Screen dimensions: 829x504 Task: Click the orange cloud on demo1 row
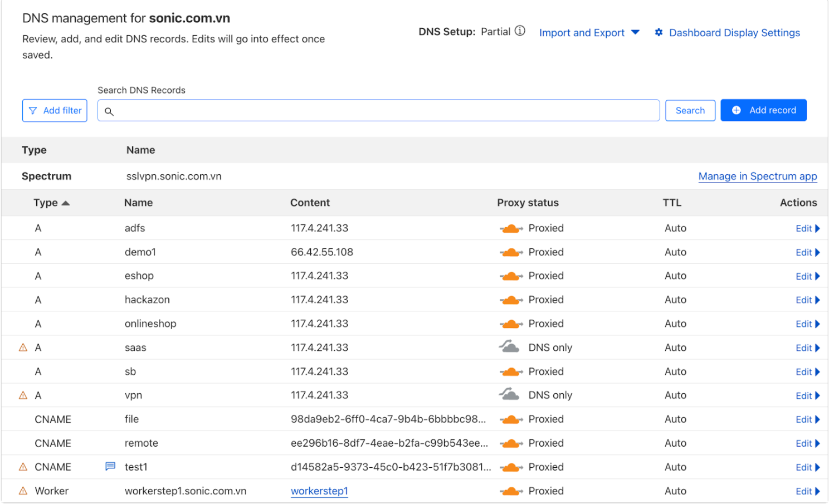click(x=511, y=252)
